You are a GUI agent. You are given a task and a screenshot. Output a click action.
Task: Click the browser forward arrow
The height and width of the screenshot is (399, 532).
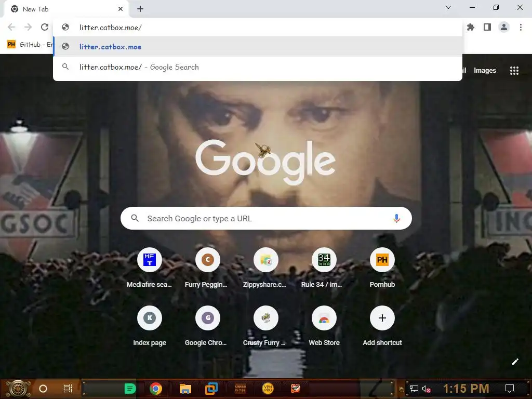click(28, 27)
